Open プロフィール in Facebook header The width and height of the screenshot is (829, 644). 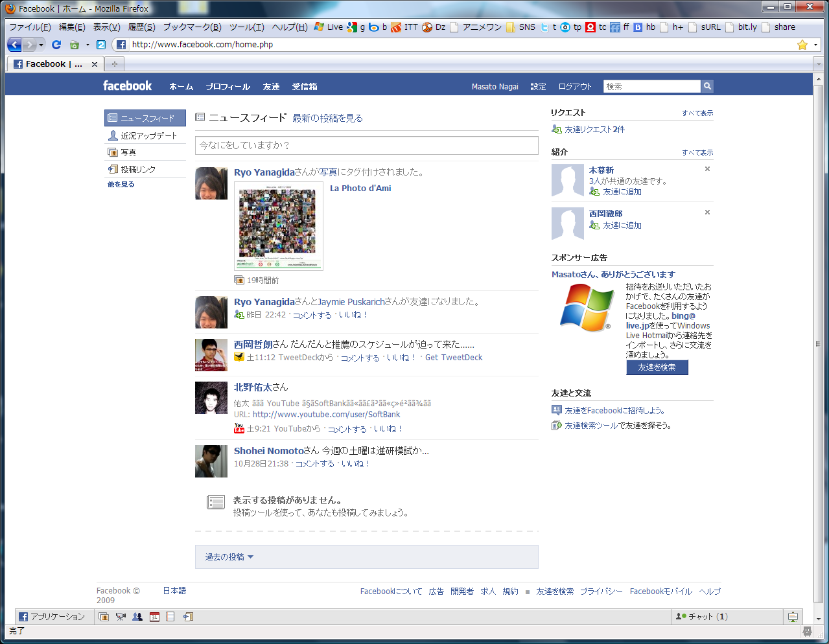[228, 86]
